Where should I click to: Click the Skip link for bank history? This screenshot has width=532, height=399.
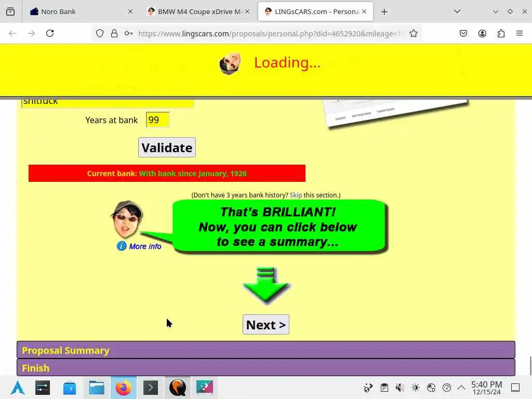(296, 195)
